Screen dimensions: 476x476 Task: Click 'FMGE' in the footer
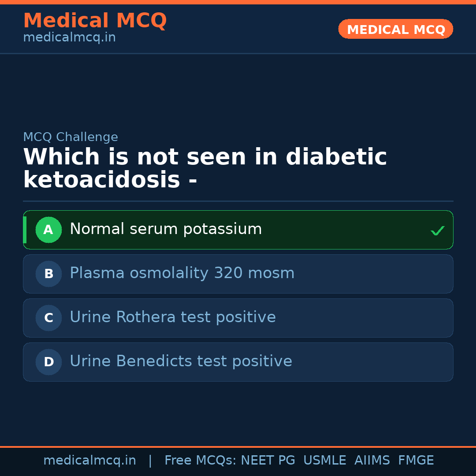pos(416,461)
